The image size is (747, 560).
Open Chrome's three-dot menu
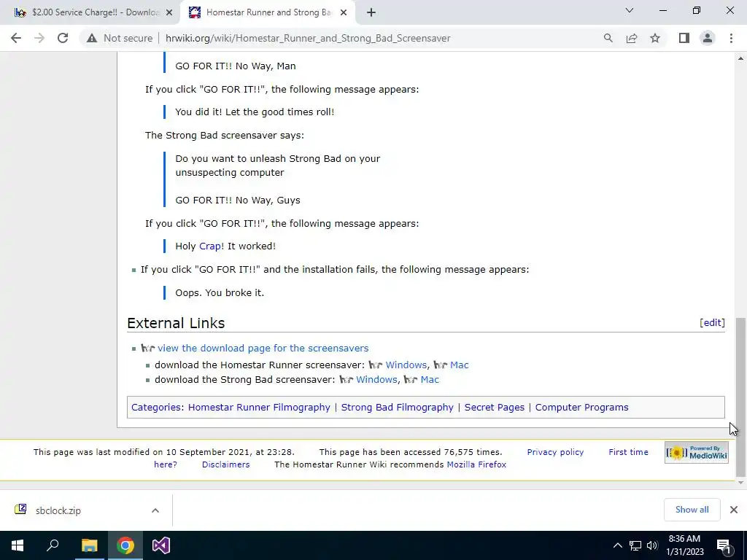click(x=731, y=38)
